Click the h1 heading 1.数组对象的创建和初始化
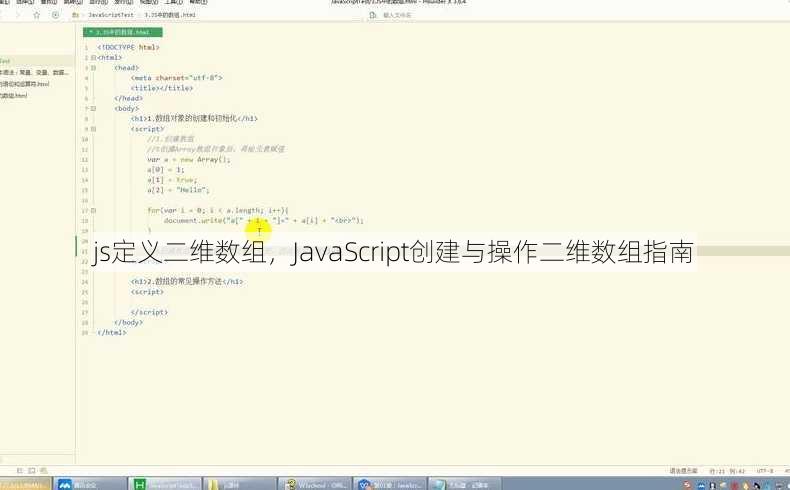790x490 pixels. coord(194,119)
